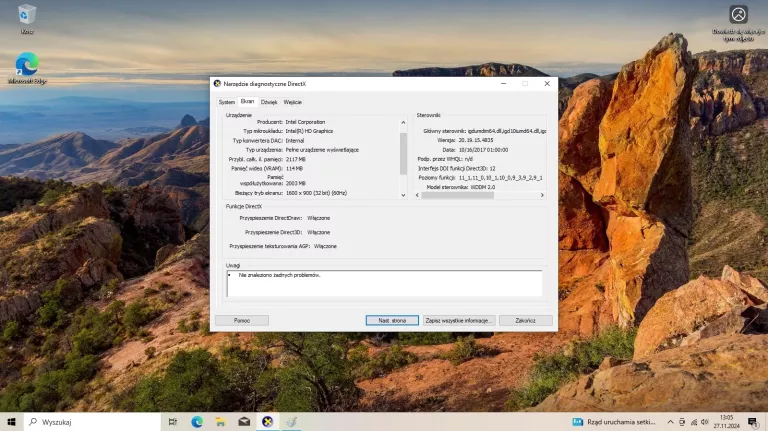This screenshot has height=431, width=768.
Task: Click the Windows Start button
Action: pos(12,422)
